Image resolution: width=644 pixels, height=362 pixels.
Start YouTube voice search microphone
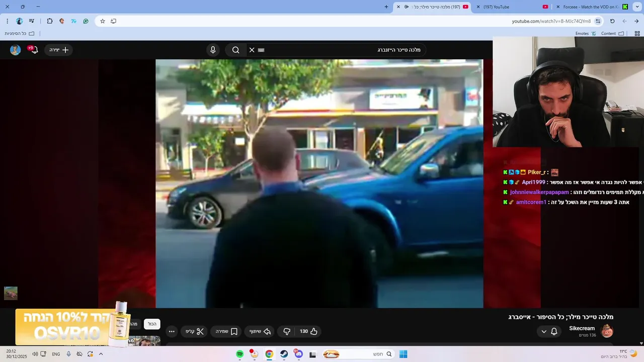tap(213, 50)
